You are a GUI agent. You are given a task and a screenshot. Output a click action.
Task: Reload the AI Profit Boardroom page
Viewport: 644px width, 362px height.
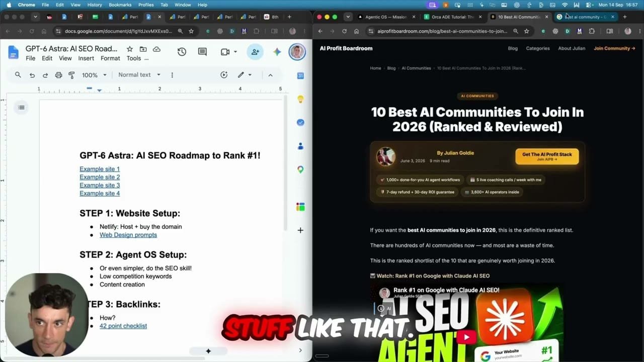coord(344,31)
